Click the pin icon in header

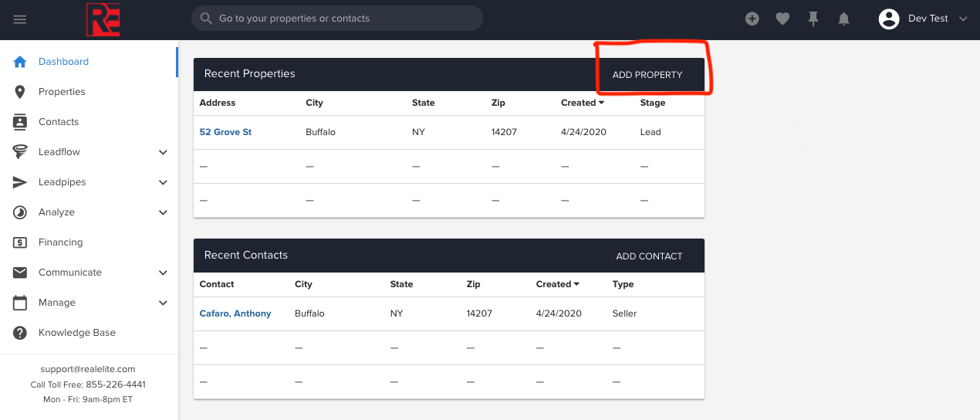(x=813, y=19)
